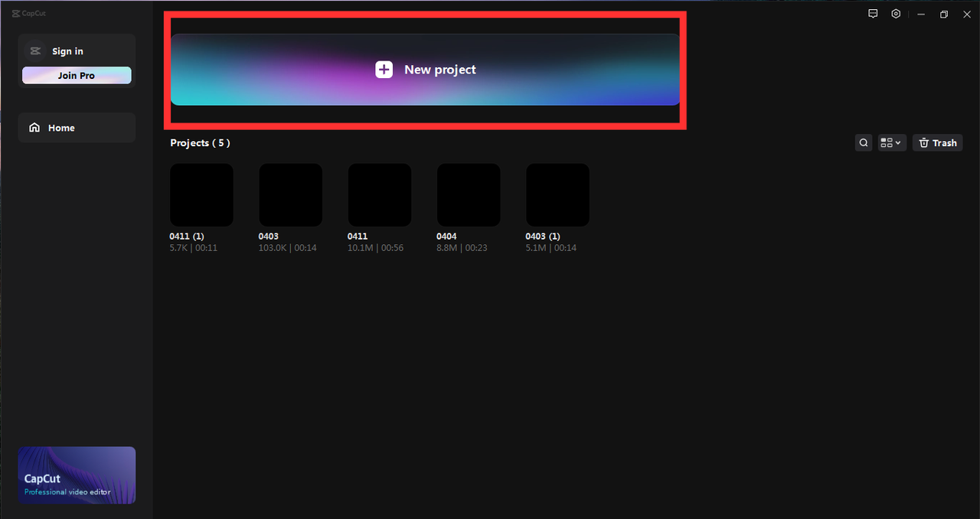Image resolution: width=980 pixels, height=519 pixels.
Task: Click the project name text '0404'
Action: point(446,237)
